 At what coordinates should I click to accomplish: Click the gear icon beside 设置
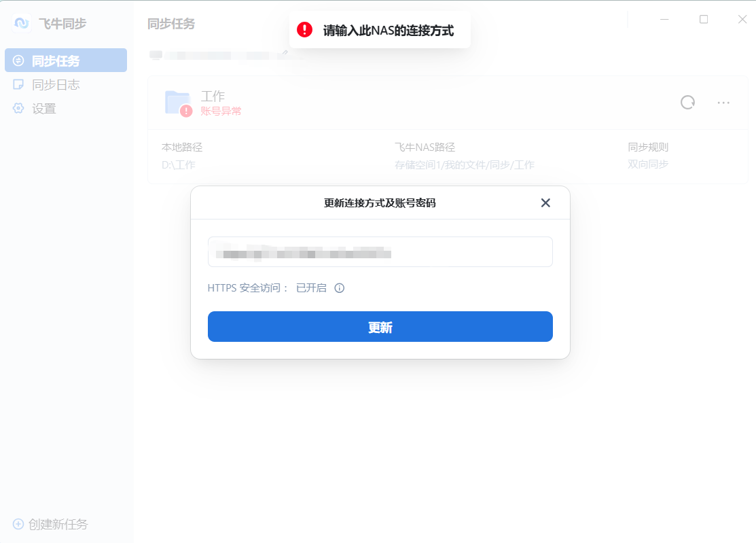coord(18,108)
